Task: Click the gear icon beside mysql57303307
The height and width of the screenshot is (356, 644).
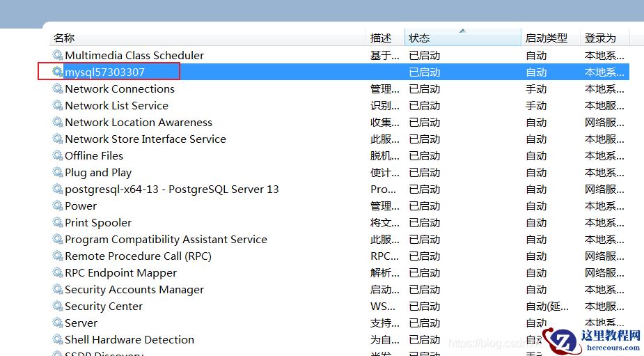Action: pyautogui.click(x=58, y=72)
